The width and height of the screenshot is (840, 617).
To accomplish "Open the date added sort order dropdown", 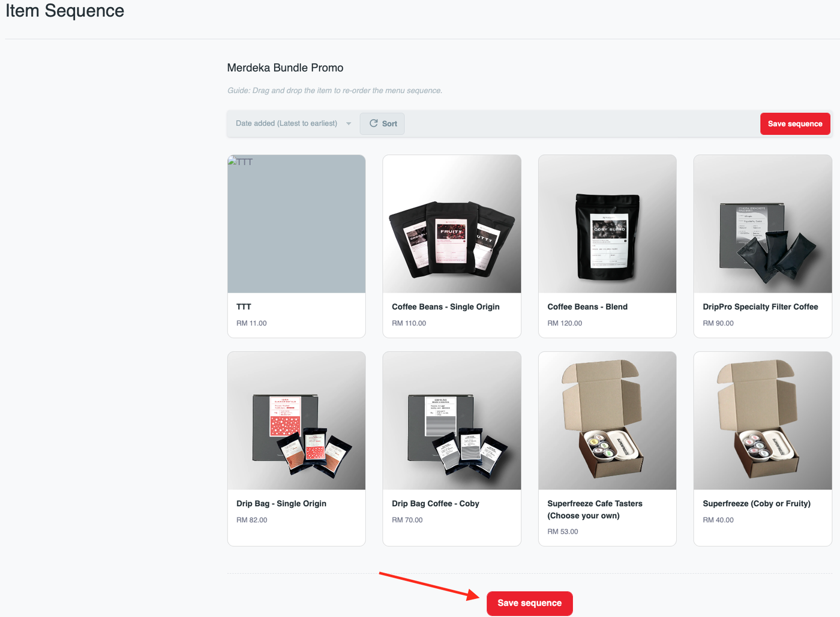I will 293,124.
